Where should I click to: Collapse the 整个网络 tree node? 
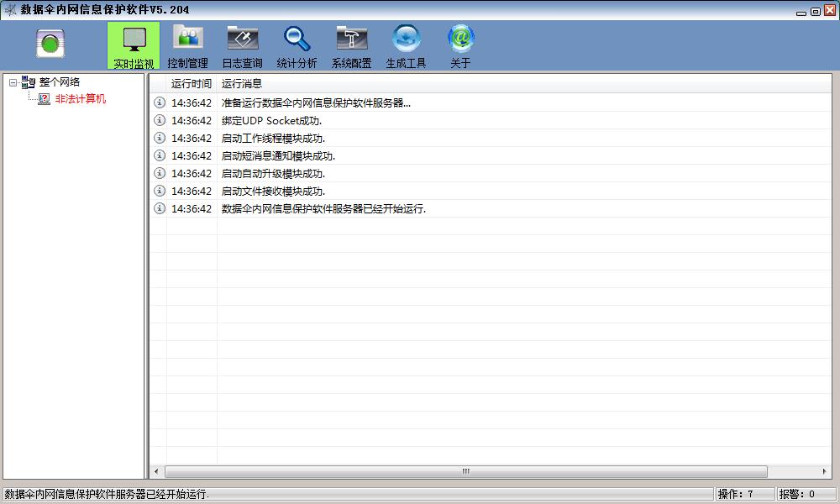click(13, 82)
